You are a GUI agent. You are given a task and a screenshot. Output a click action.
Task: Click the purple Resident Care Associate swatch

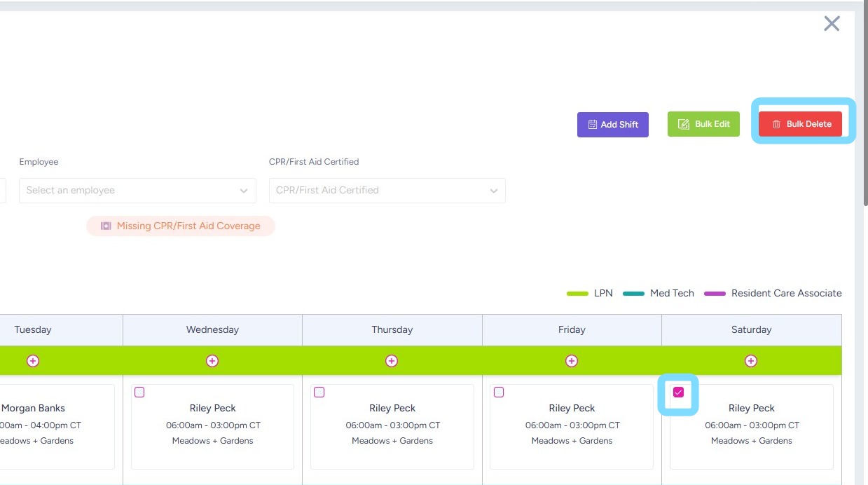click(715, 294)
